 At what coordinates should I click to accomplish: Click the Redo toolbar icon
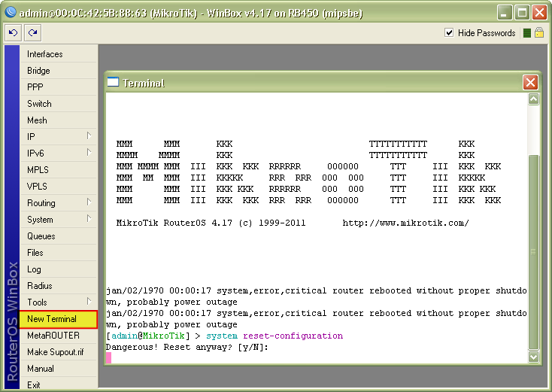[33, 33]
